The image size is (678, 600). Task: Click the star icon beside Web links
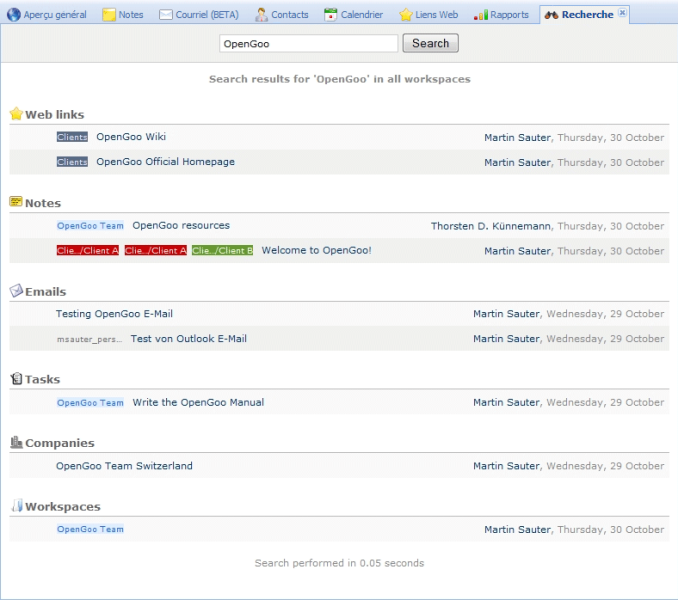16,114
